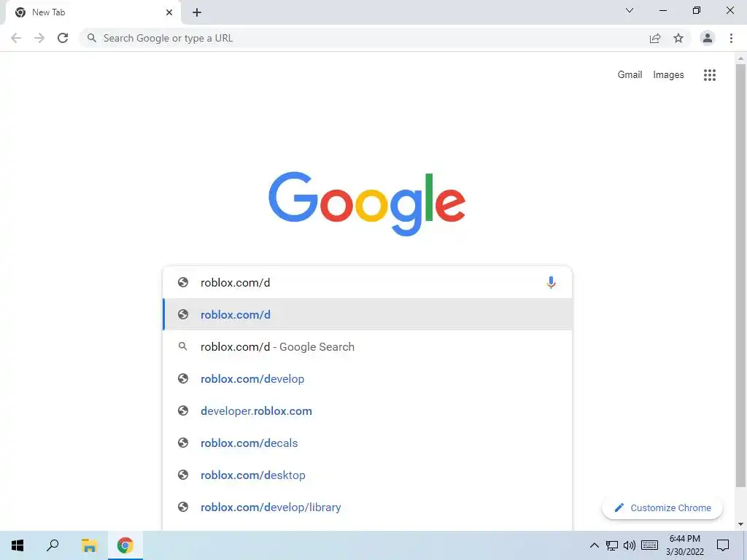This screenshot has width=747, height=560.
Task: Click the share page icon in address bar
Action: point(655,38)
